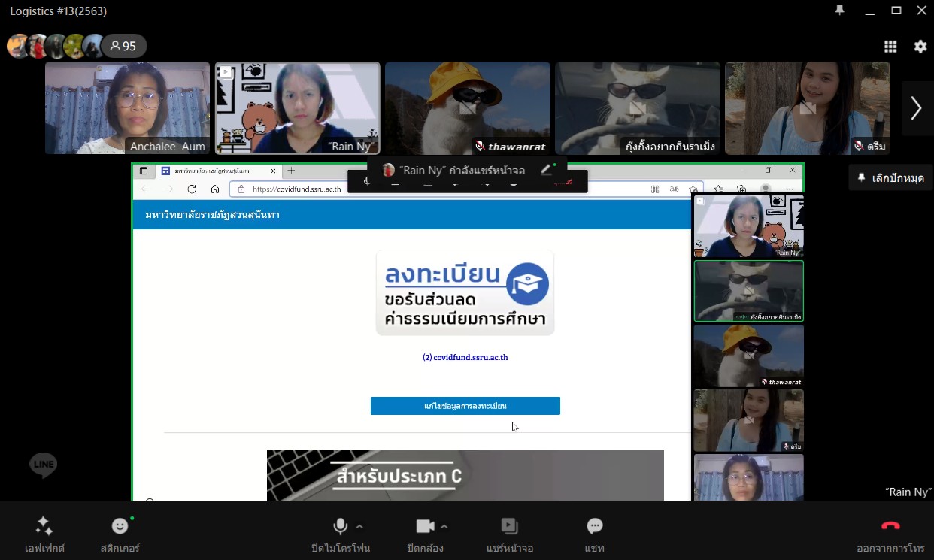
Task: Click the pencil icon beside sharing banner
Action: click(x=546, y=170)
